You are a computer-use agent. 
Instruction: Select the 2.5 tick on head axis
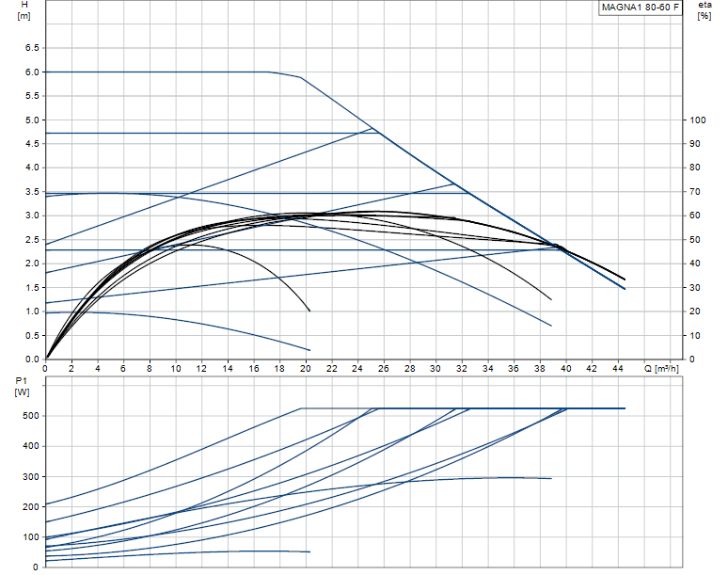[32, 240]
